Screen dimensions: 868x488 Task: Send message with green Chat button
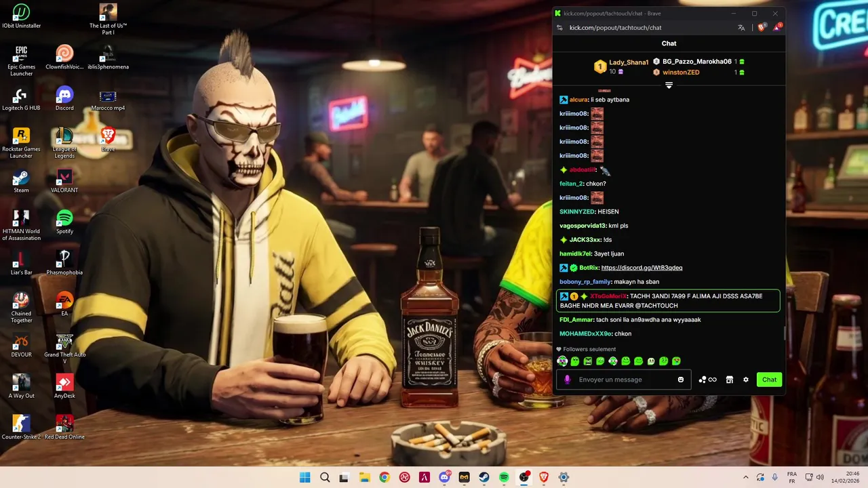tap(769, 380)
